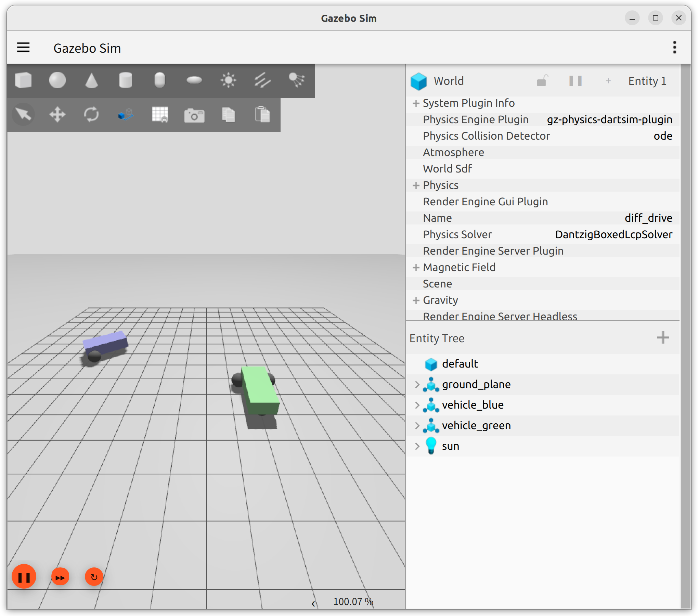Add a directional light
The image size is (698, 616).
tap(262, 80)
